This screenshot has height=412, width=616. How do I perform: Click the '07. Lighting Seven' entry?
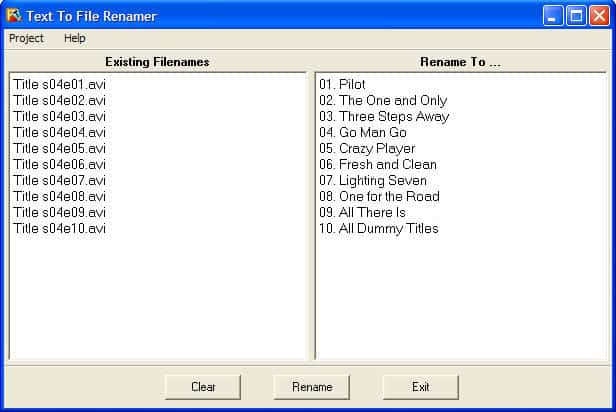373,181
